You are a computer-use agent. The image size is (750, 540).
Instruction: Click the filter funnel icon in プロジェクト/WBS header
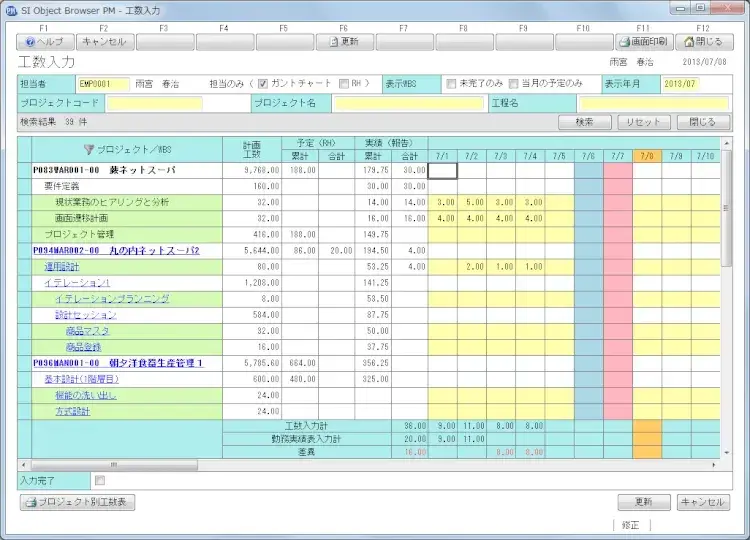(88, 149)
